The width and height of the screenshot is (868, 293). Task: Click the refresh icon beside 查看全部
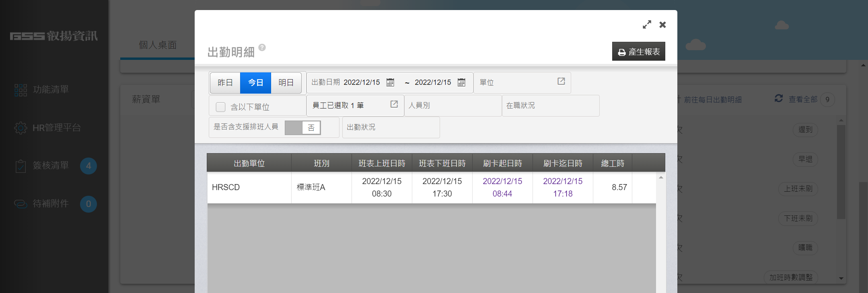[x=778, y=98]
